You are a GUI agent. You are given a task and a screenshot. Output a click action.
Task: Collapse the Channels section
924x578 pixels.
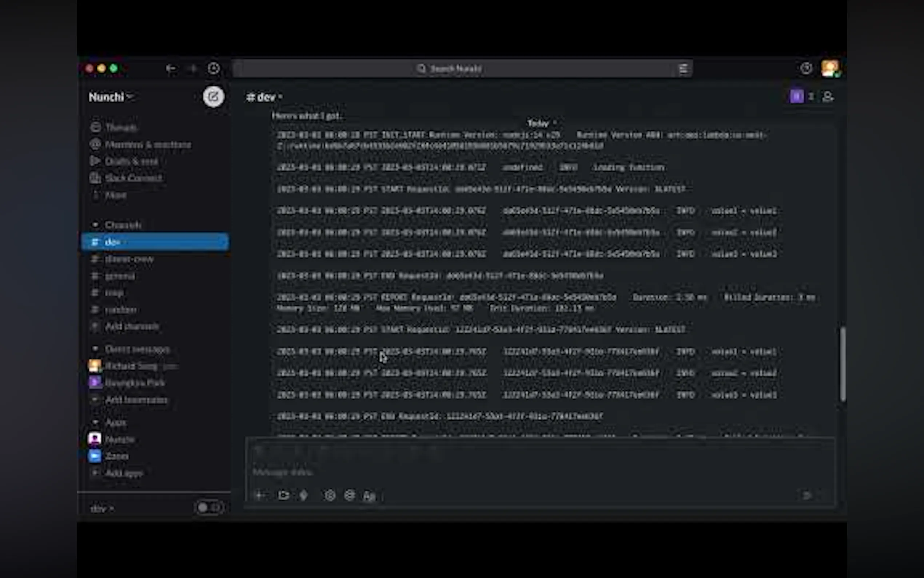96,225
